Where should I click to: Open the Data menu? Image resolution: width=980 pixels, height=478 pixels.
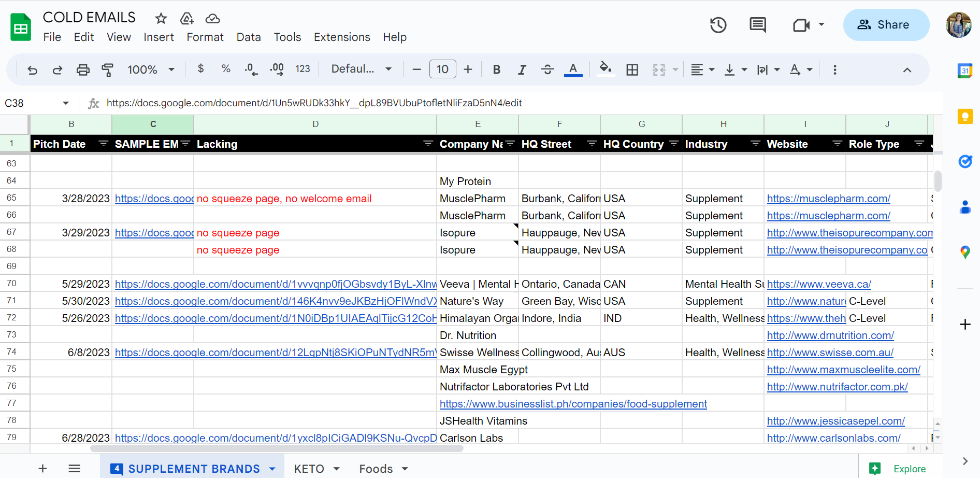249,37
